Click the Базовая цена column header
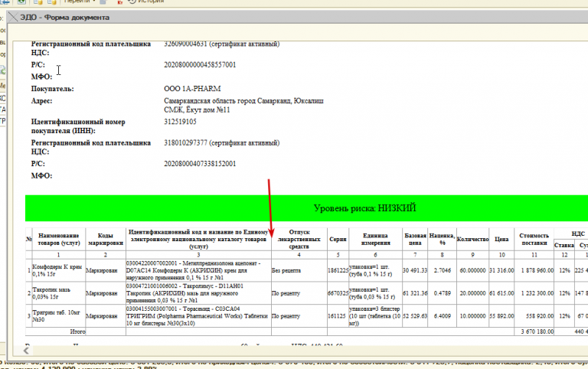Image resolution: width=588 pixels, height=369 pixels. pos(415,240)
